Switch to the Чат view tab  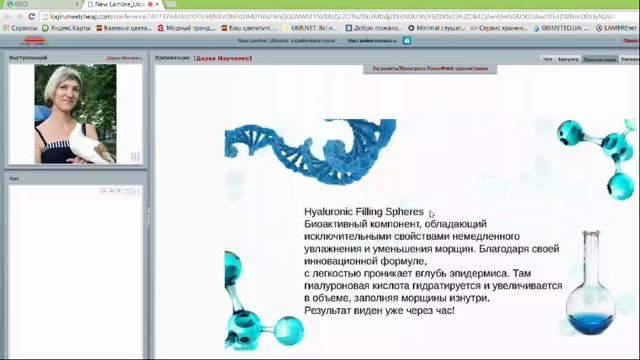coord(547,59)
